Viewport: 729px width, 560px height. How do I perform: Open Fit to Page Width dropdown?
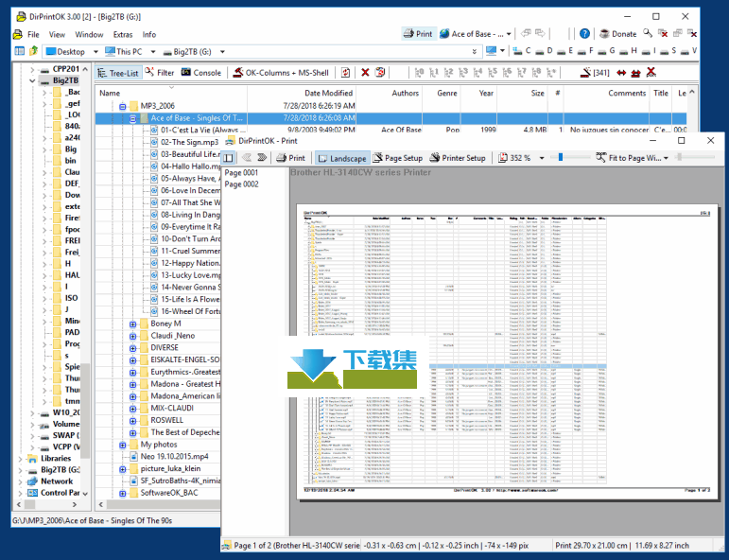tap(666, 158)
